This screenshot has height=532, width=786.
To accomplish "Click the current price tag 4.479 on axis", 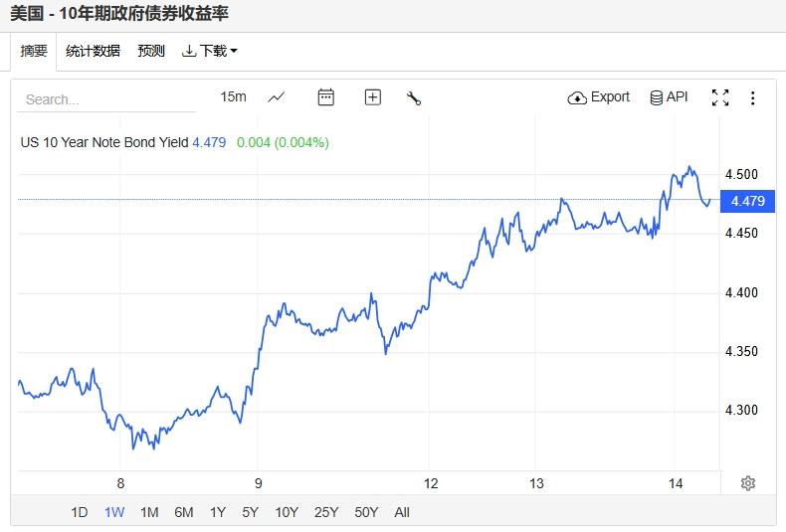I will 747,201.
